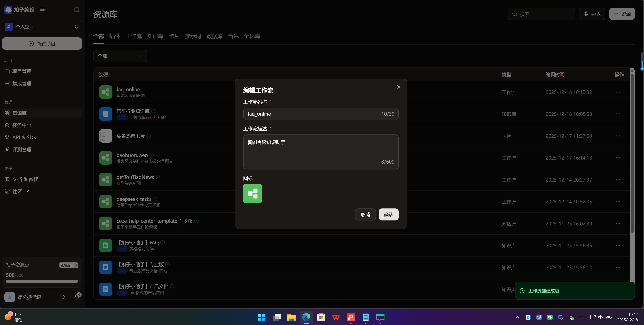Click the 工作流描述 text area

[x=320, y=152]
